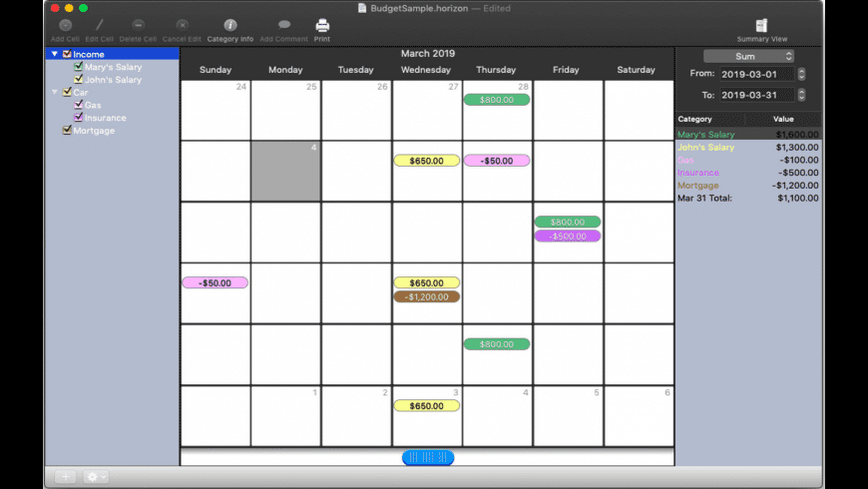868x489 pixels.
Task: Click the From date stepper
Action: coord(801,74)
